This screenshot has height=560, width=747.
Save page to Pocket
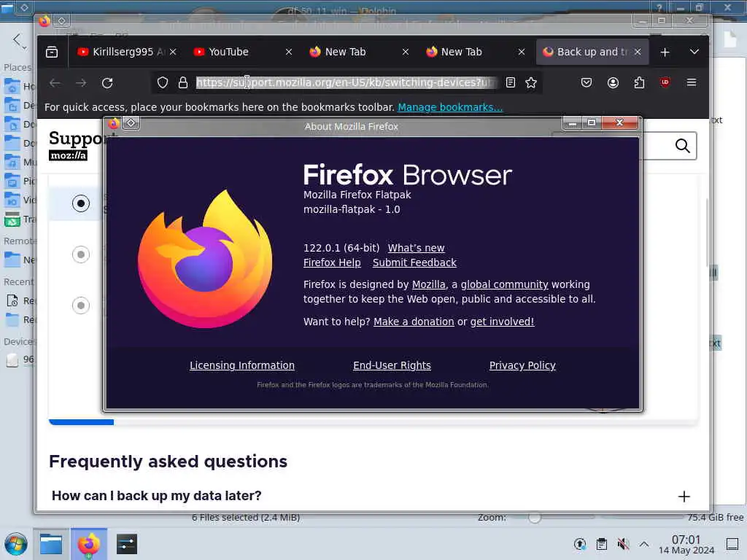pos(587,83)
